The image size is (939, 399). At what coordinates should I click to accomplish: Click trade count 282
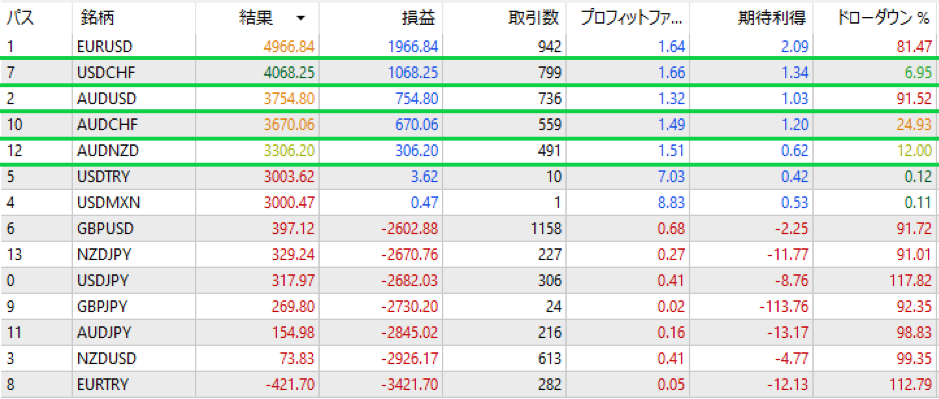click(x=549, y=384)
